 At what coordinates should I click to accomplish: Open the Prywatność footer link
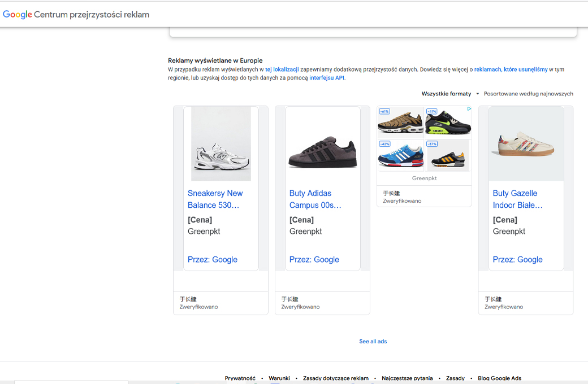pyautogui.click(x=240, y=378)
